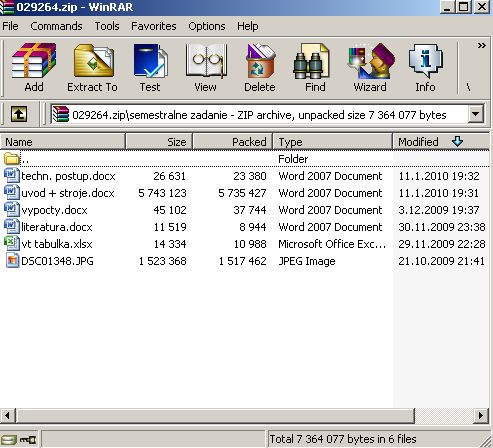Click the packed value 10 988
493x448 pixels.
[250, 244]
